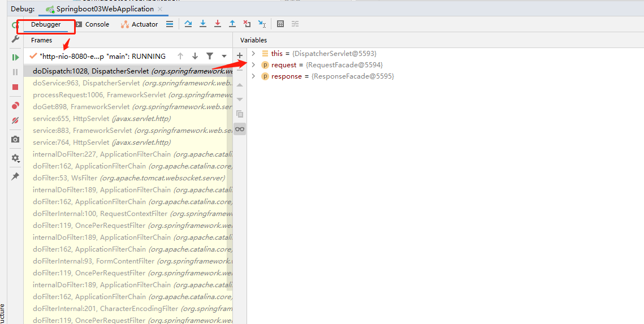Image resolution: width=644 pixels, height=324 pixels.
Task: Select frame internalDoFilter:227, ApplicationFilterChain
Action: [x=128, y=154]
